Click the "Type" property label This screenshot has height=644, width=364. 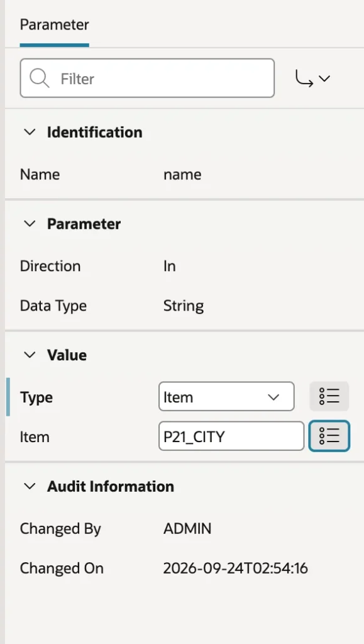click(36, 397)
